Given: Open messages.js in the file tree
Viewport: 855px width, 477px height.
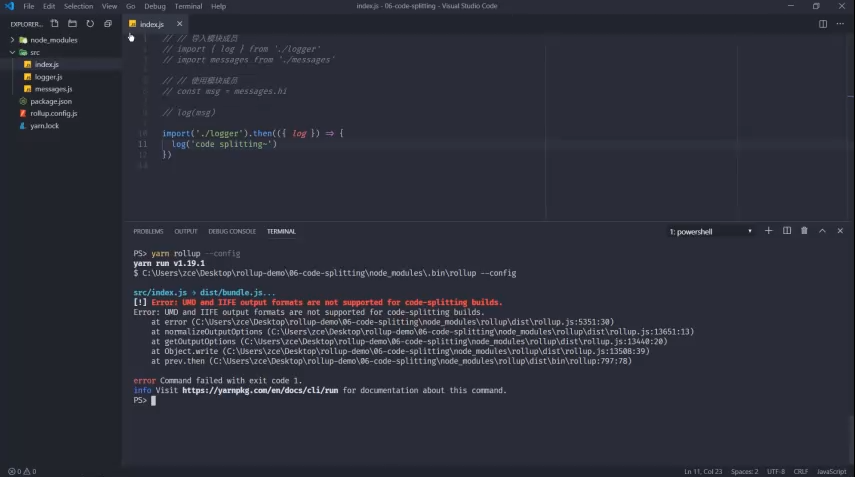Looking at the screenshot, I should (x=53, y=89).
